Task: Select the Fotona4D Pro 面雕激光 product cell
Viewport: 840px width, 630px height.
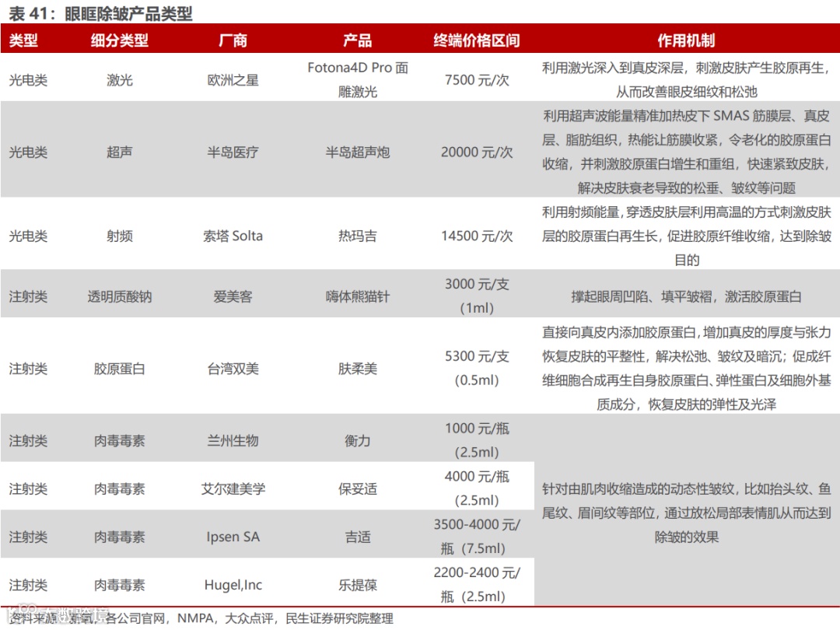Action: 357,79
